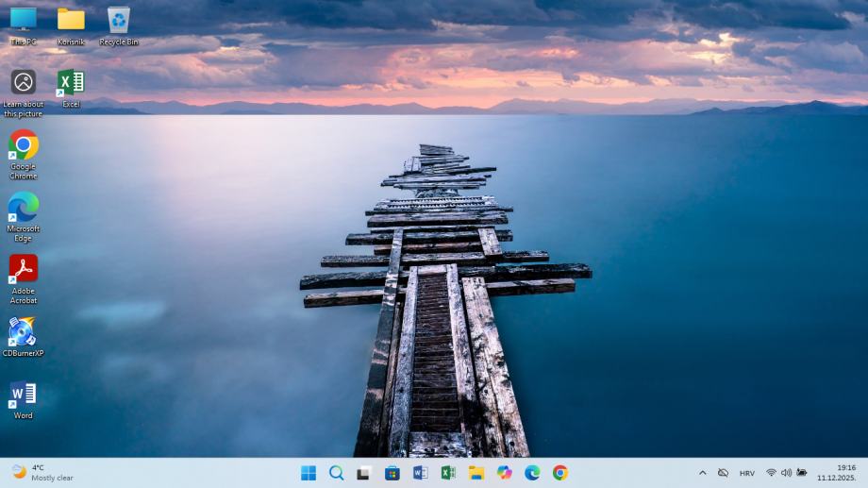Open Task View on taskbar
Screen dimensions: 868x488
pyautogui.click(x=363, y=473)
